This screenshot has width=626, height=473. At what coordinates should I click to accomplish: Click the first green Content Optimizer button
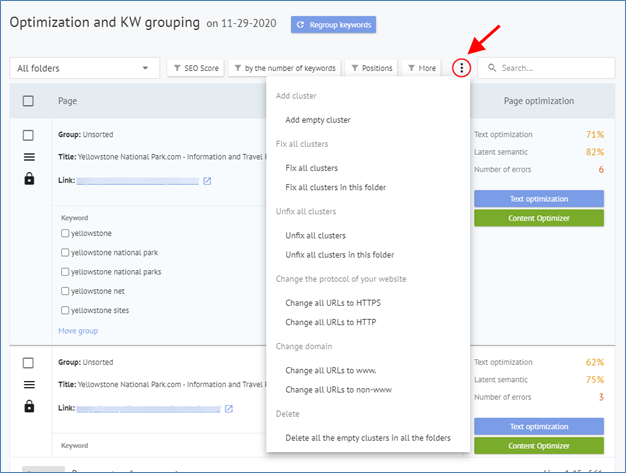click(539, 218)
